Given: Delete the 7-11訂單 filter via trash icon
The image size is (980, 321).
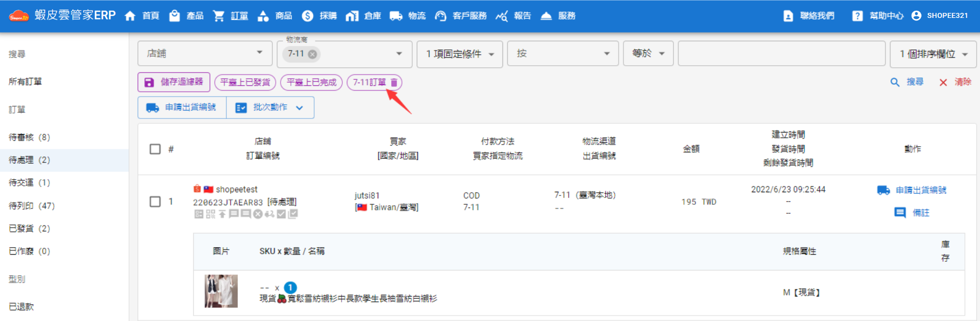Looking at the screenshot, I should (x=394, y=83).
